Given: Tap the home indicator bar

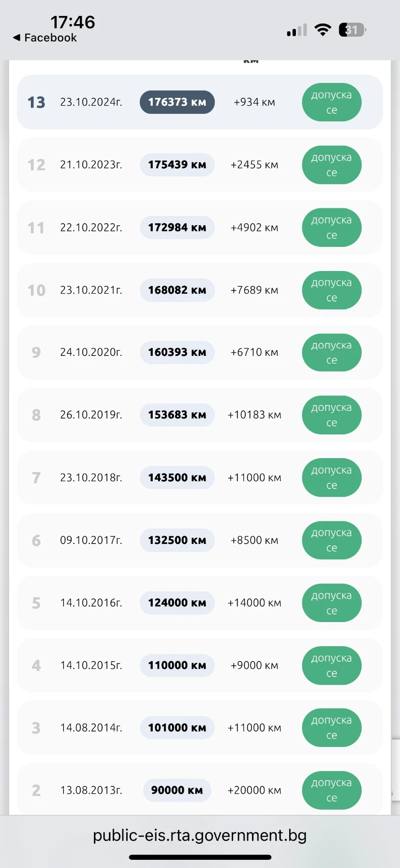Looking at the screenshot, I should [200, 857].
